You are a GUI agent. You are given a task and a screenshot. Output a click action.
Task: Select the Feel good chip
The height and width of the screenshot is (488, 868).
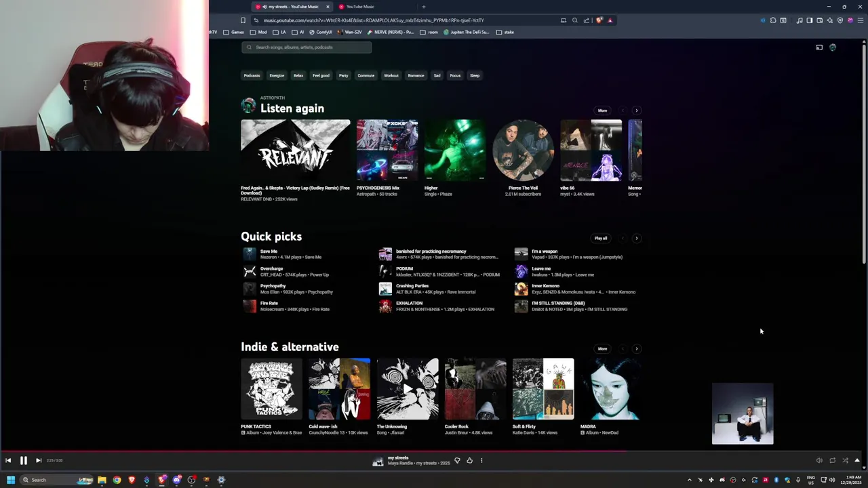(321, 75)
